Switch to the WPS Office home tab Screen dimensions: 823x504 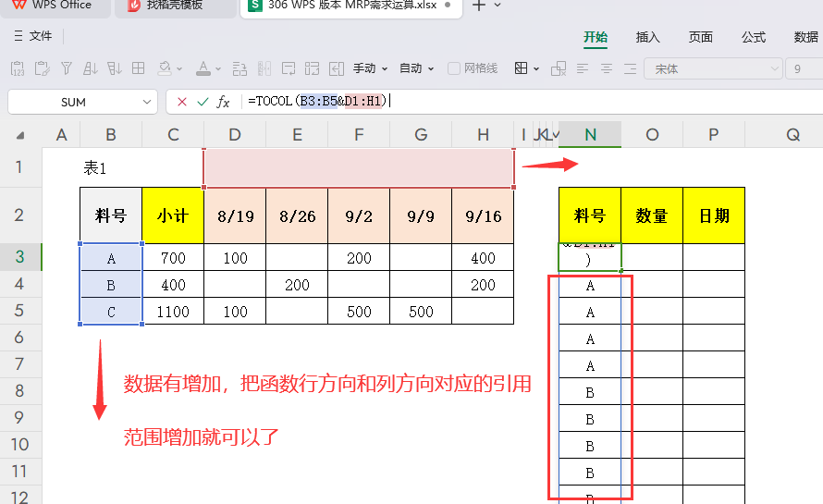(x=55, y=6)
